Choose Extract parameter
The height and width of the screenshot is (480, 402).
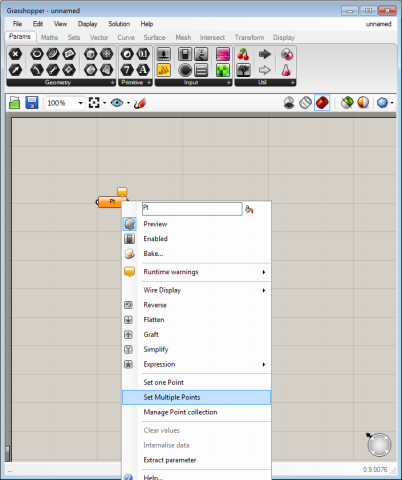click(197, 460)
